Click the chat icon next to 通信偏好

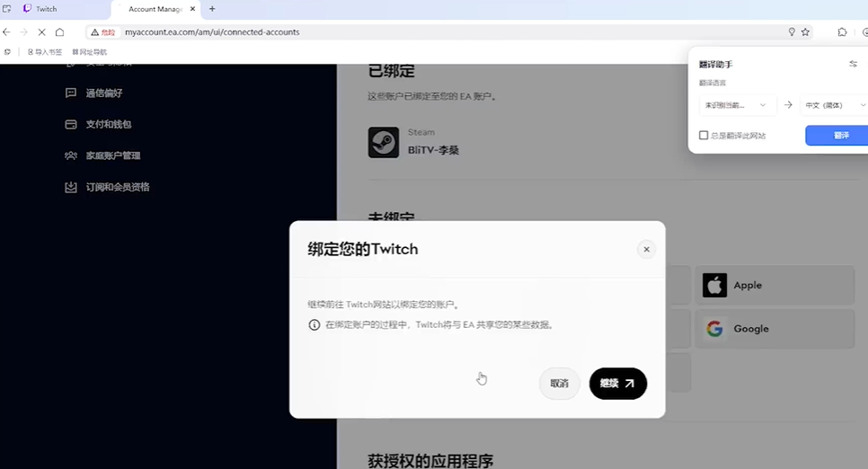pyautogui.click(x=71, y=93)
